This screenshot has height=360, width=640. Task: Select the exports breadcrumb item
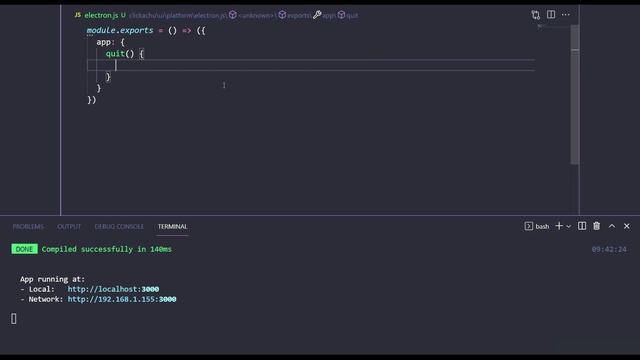pyautogui.click(x=294, y=16)
